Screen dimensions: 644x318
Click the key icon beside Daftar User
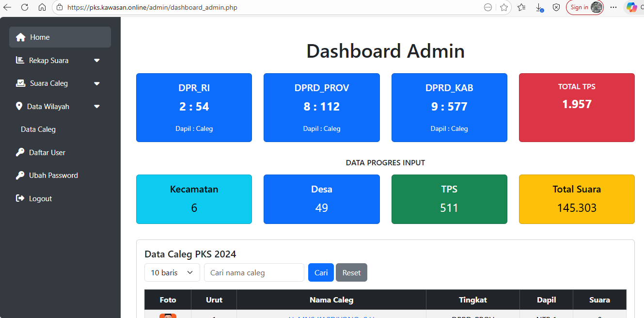[x=20, y=152]
